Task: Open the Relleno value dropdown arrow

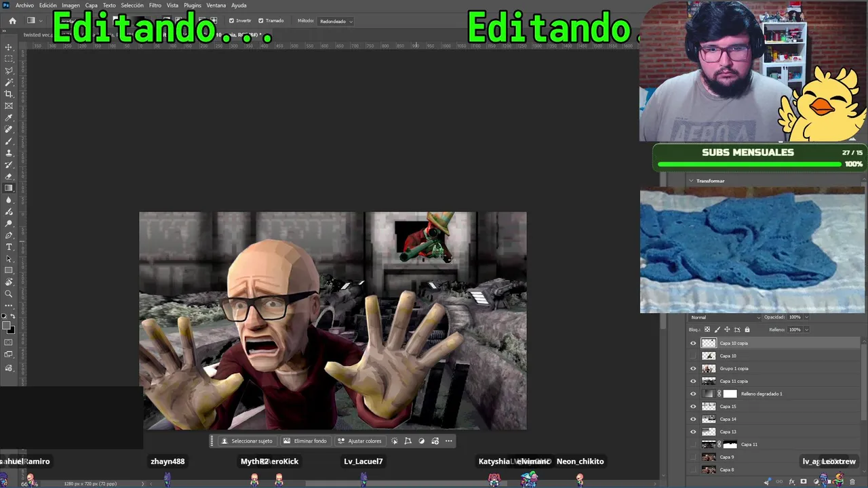Action: tap(806, 330)
